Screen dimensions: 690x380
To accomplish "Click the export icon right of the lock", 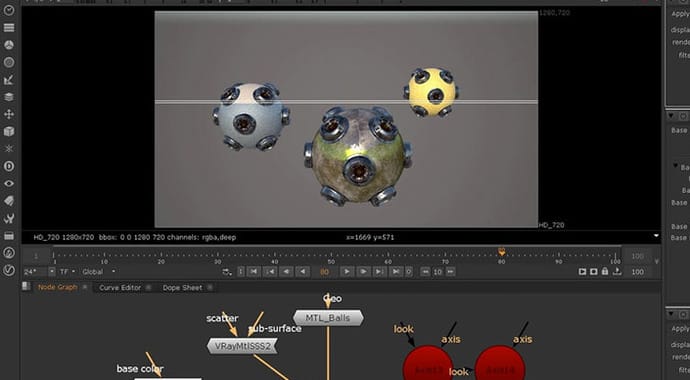I will point(617,272).
